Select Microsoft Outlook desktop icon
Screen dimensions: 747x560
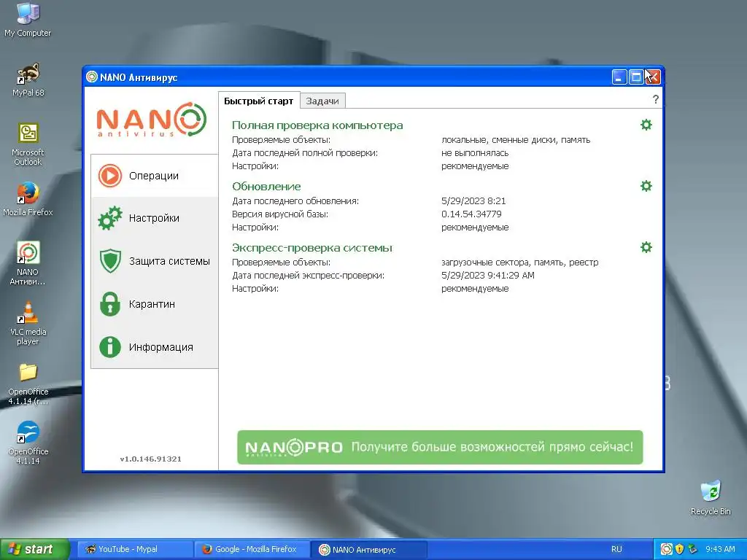pos(28,144)
